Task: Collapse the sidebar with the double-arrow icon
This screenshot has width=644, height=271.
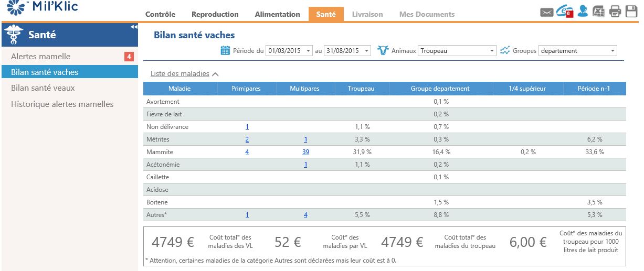Action: (134, 27)
